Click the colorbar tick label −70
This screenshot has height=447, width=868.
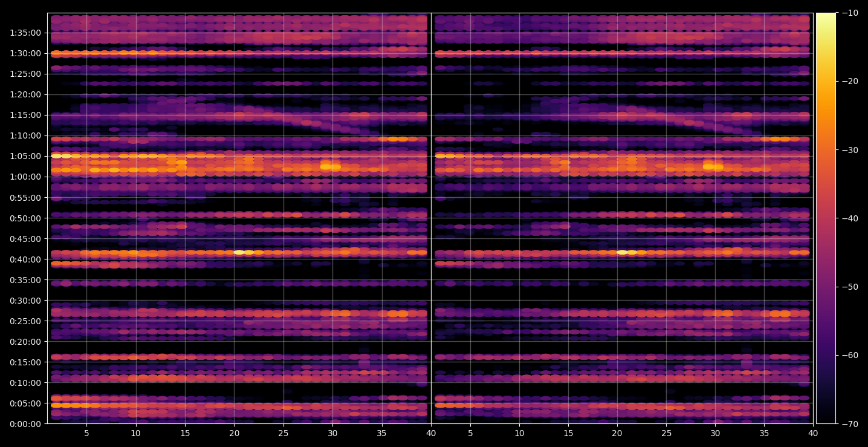850,423
